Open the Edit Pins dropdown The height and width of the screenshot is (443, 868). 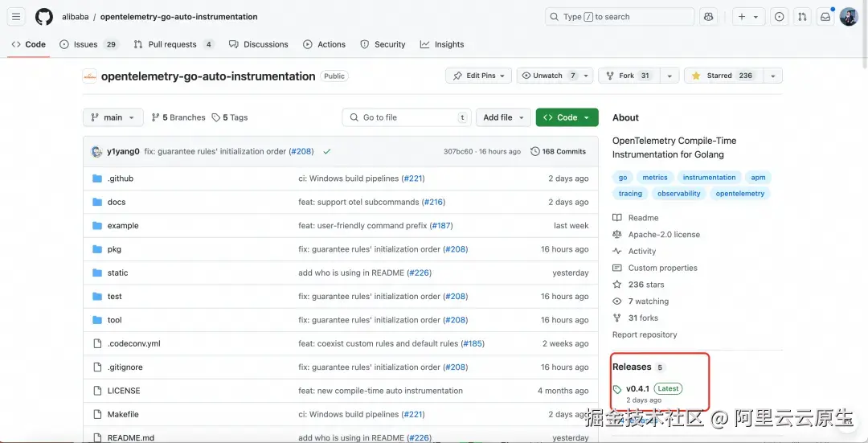(x=479, y=76)
